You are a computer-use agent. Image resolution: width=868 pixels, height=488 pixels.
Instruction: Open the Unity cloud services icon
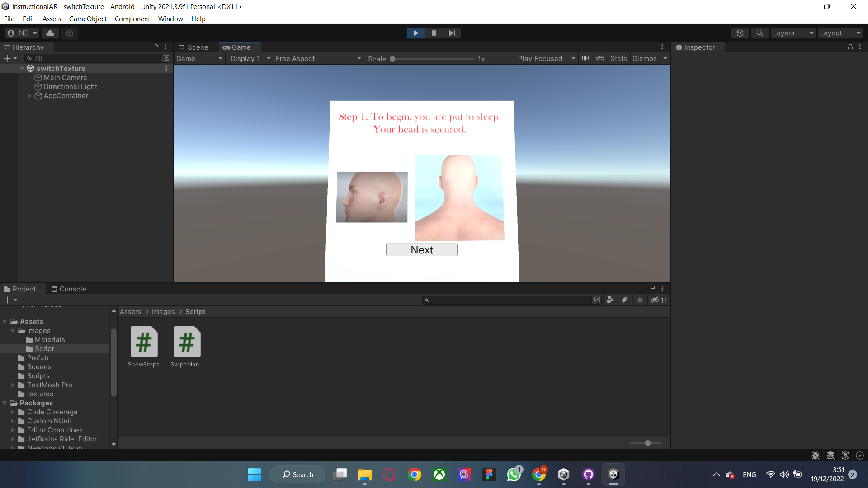tap(50, 33)
